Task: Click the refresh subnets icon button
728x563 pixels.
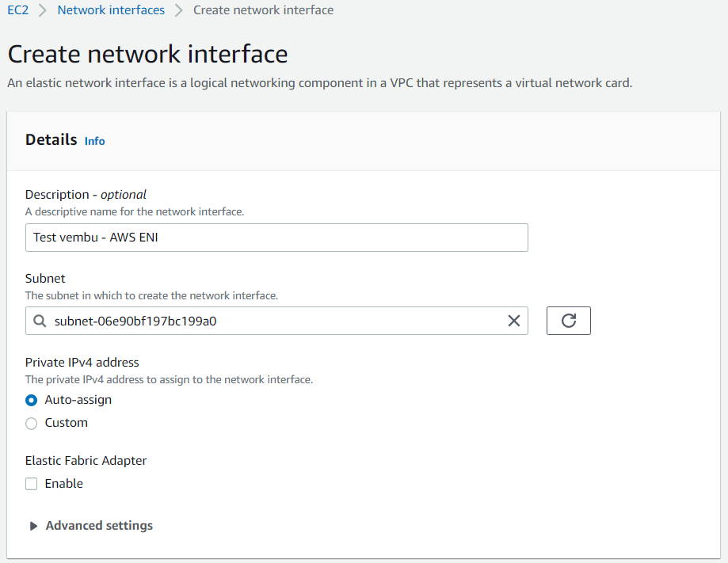Action: click(x=568, y=320)
